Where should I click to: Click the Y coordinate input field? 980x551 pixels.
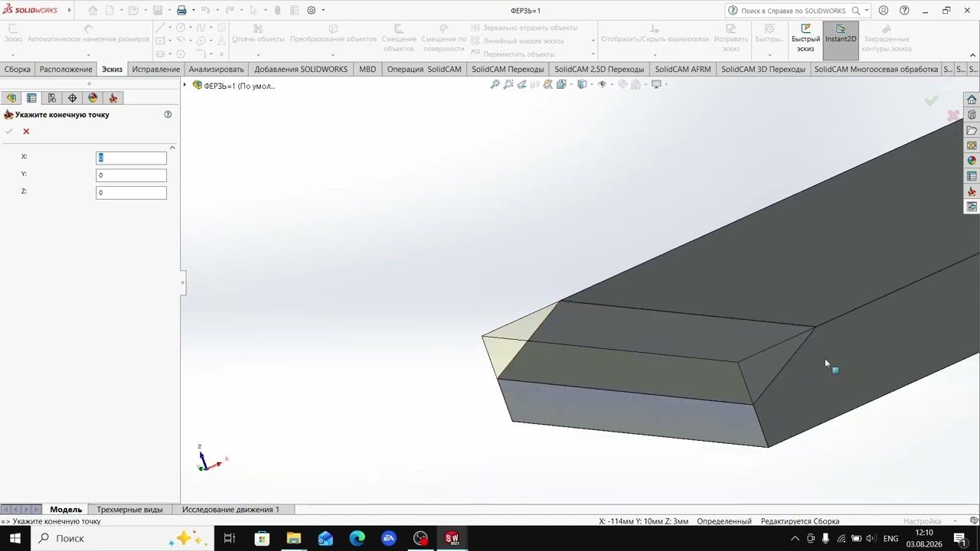[131, 175]
